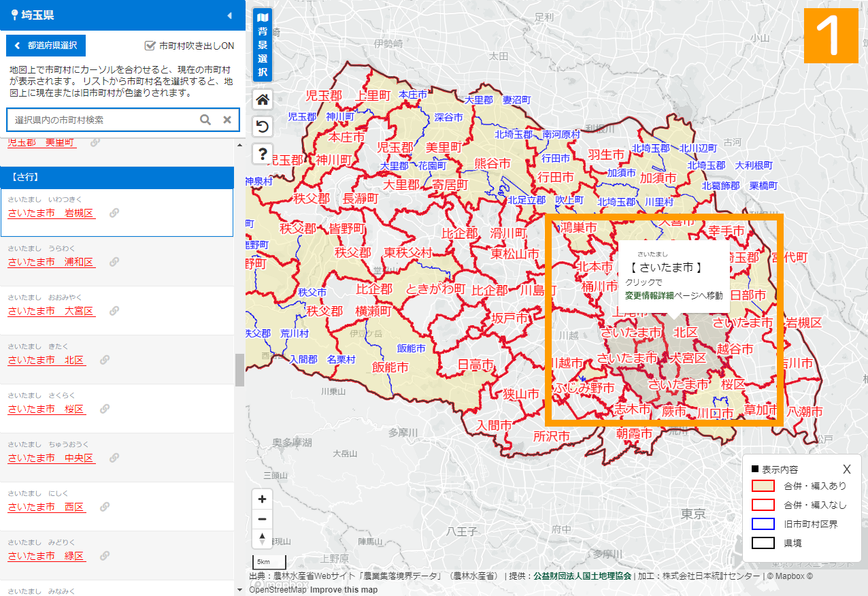
Task: Click 八潮市 label on the map
Action: click(x=805, y=412)
